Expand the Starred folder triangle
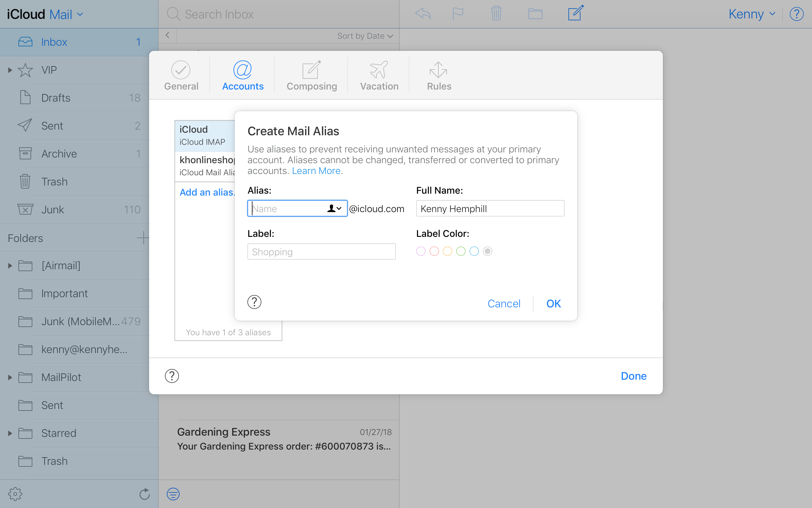Screen dimensions: 812x508 [10, 433]
